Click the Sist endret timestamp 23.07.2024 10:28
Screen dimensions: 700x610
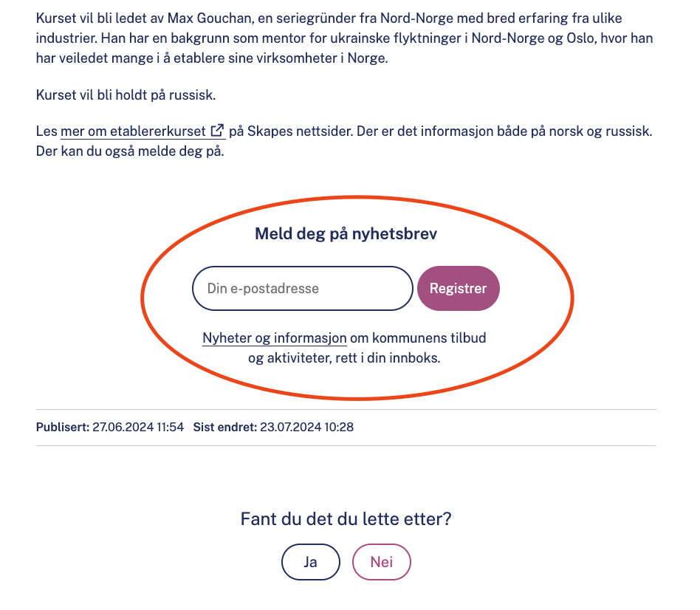pos(306,427)
